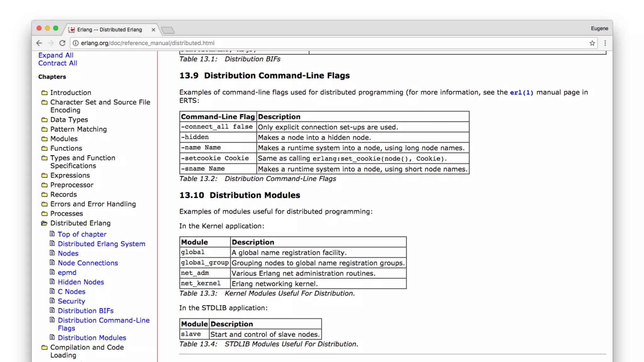Expand the Records folder icon
Viewport: 644px width, 362px height.
(x=44, y=195)
